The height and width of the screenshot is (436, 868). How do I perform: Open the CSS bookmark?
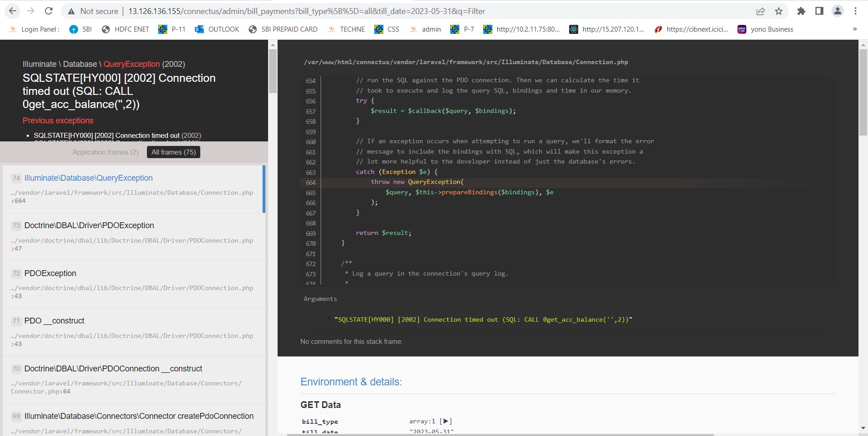[x=387, y=29]
